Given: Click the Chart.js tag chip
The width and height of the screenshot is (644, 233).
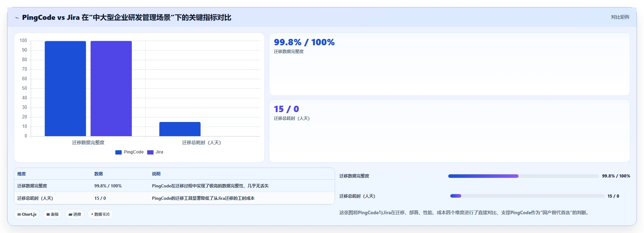Looking at the screenshot, I should (27, 214).
